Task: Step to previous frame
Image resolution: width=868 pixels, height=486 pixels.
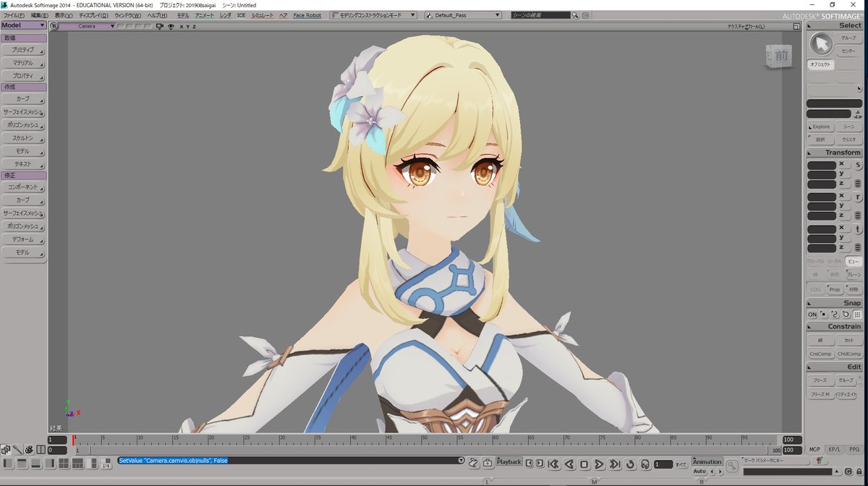Action: click(529, 463)
